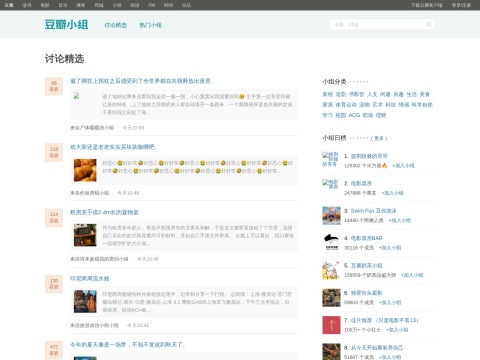Switch to the 讨论精选 tab
Screen dimensions: 480x360
click(x=115, y=25)
